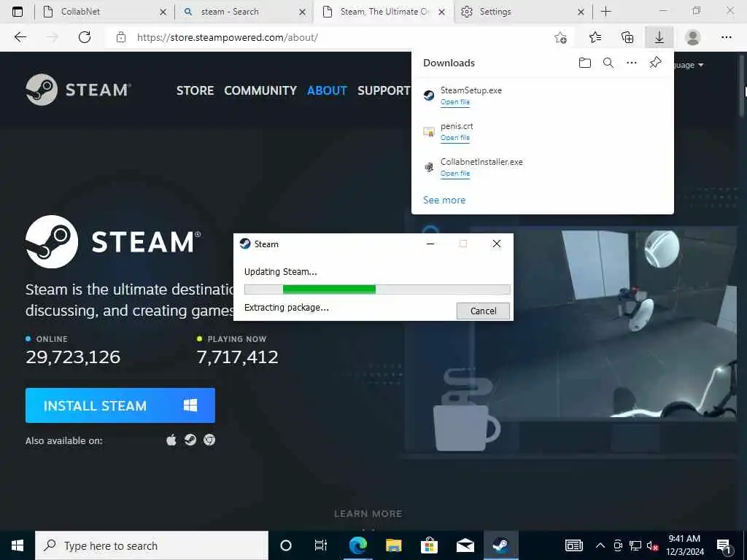Viewport: 747px width, 560px height.
Task: Open Mail app from the taskbar
Action: 465,545
